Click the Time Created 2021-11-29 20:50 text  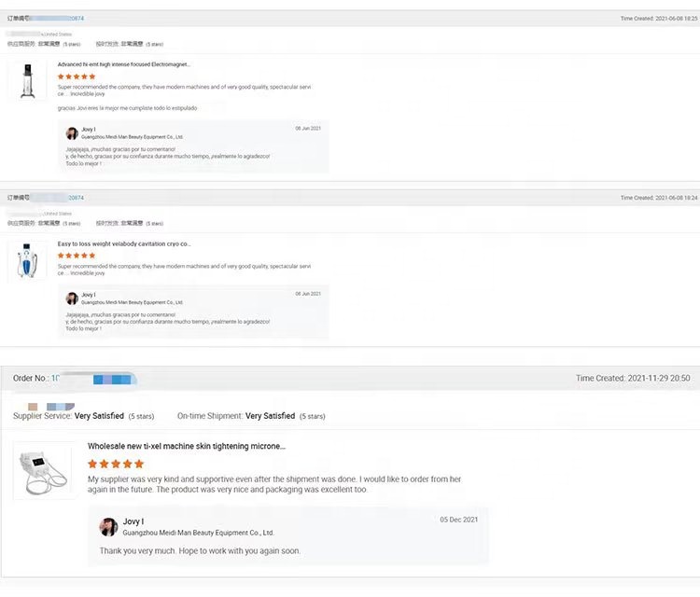(x=633, y=378)
